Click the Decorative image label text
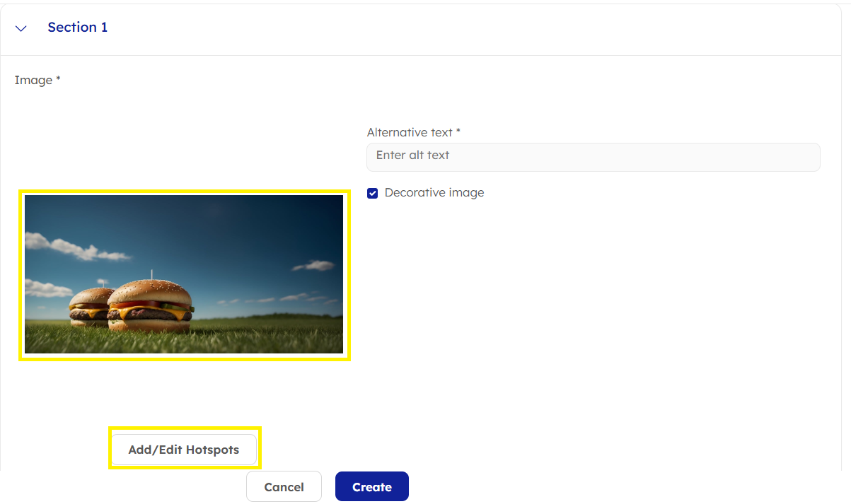Viewport: 851px width, 504px height. (x=434, y=193)
